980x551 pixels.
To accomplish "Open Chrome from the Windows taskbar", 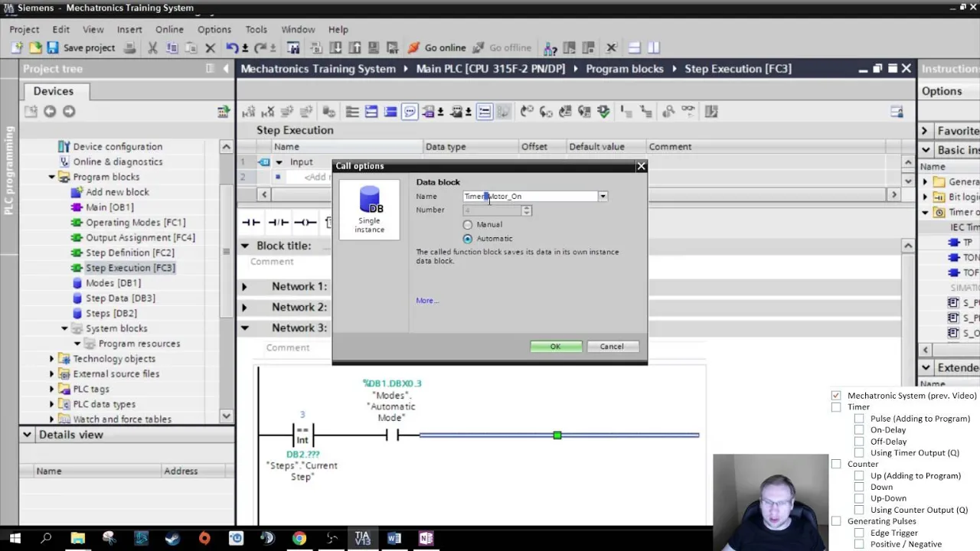I will pyautogui.click(x=299, y=538).
